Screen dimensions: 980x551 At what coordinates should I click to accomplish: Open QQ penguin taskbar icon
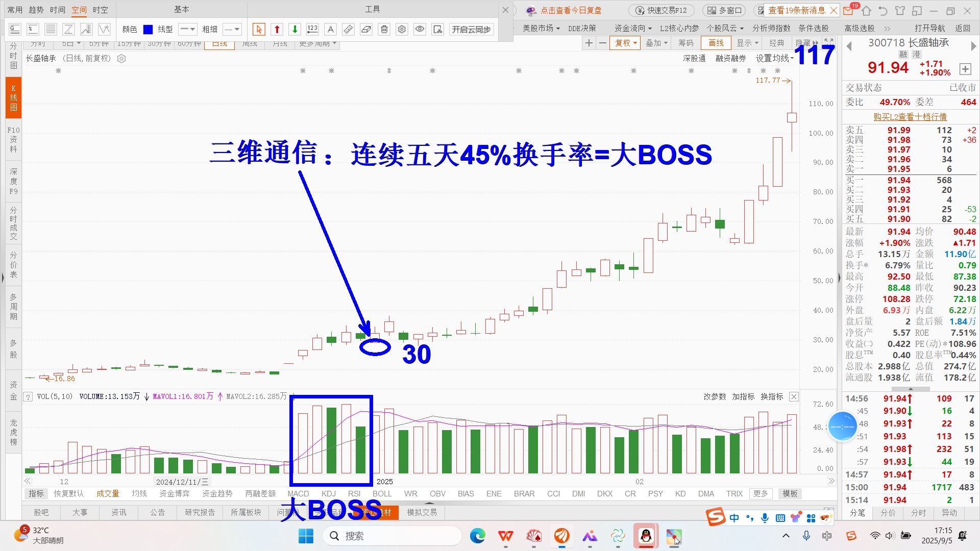[646, 536]
